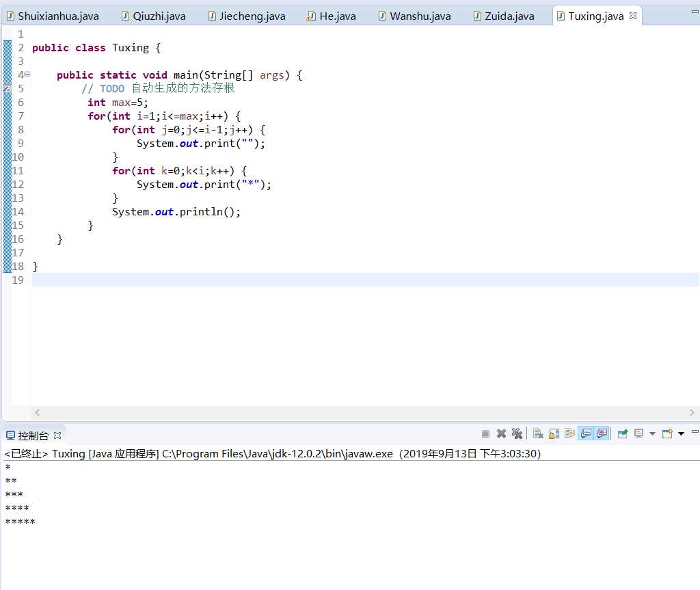Image resolution: width=700 pixels, height=590 pixels.
Task: Clear the console output
Action: click(x=538, y=433)
